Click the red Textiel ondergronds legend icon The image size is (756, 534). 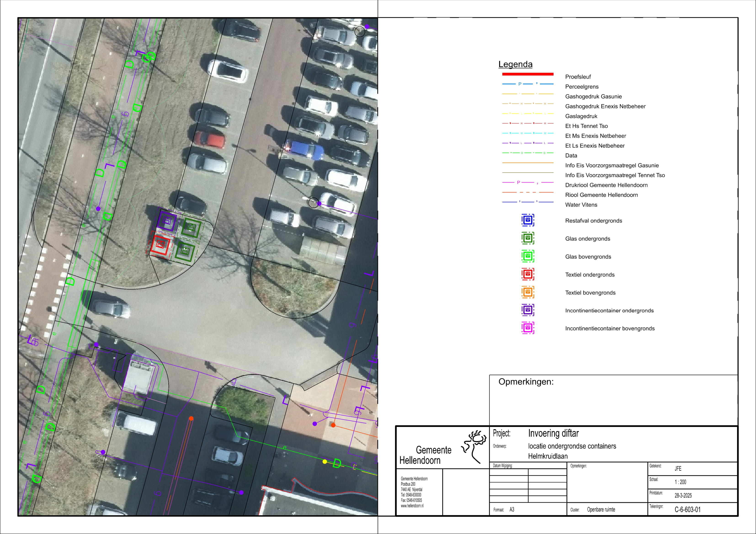(x=527, y=274)
